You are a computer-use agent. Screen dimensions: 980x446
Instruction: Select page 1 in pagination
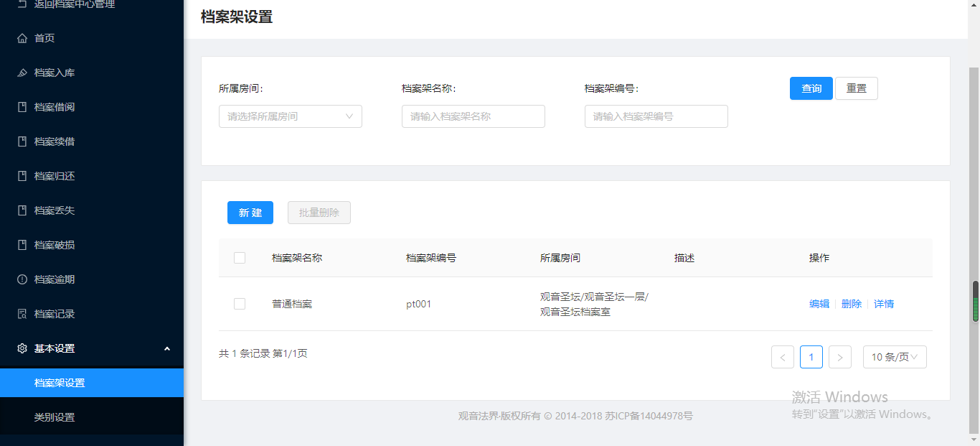pos(811,357)
